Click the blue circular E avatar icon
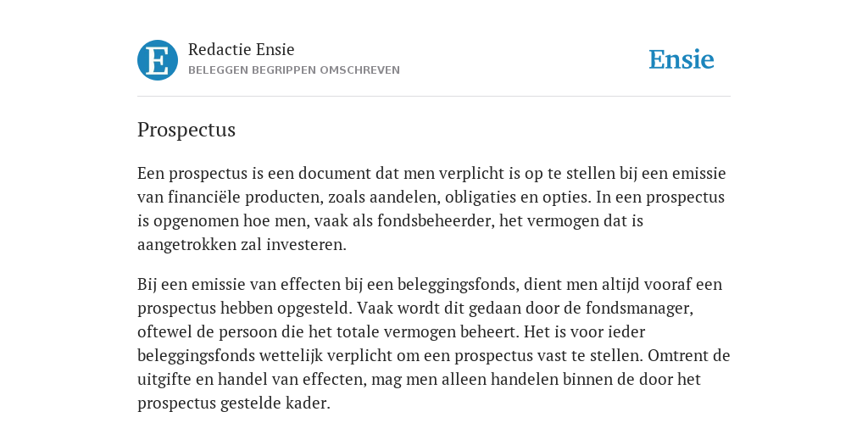Screen dimensions: 868x434 [158, 60]
